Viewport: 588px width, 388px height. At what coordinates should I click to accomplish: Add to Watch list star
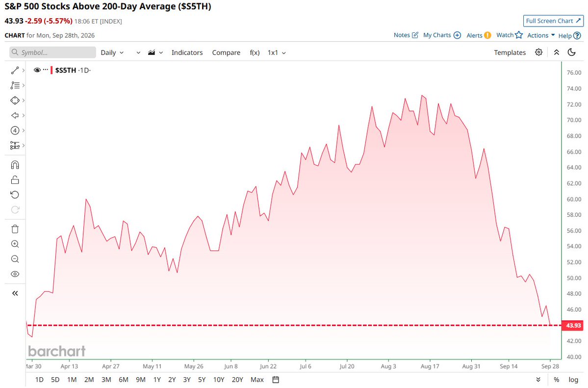click(509, 35)
